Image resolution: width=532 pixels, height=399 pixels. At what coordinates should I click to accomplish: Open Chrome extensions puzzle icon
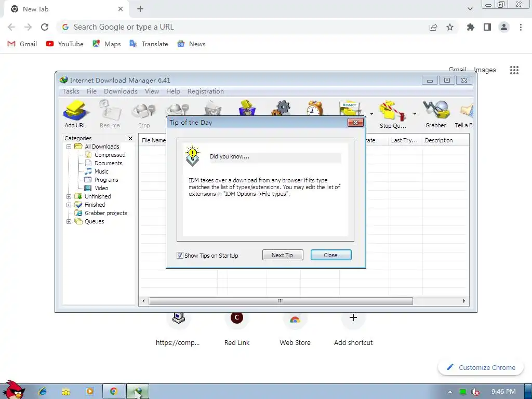470,27
